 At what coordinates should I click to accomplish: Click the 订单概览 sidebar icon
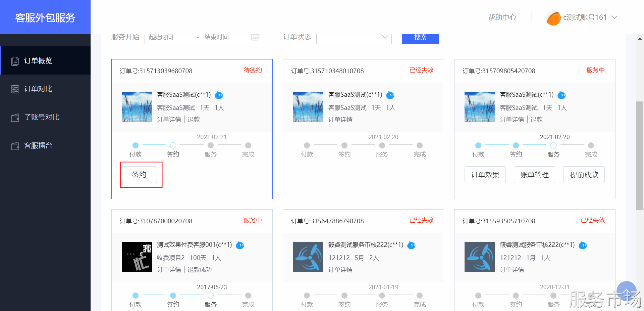[15, 61]
